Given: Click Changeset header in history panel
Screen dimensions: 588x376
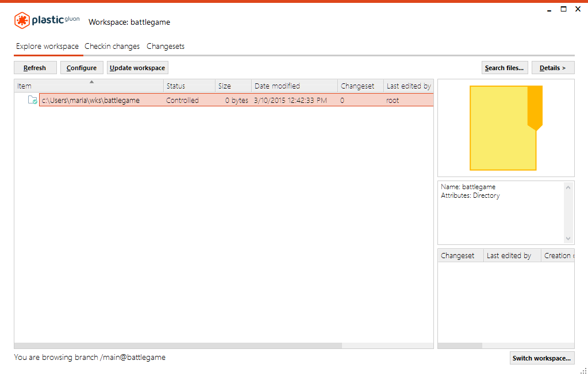Looking at the screenshot, I should tap(461, 255).
